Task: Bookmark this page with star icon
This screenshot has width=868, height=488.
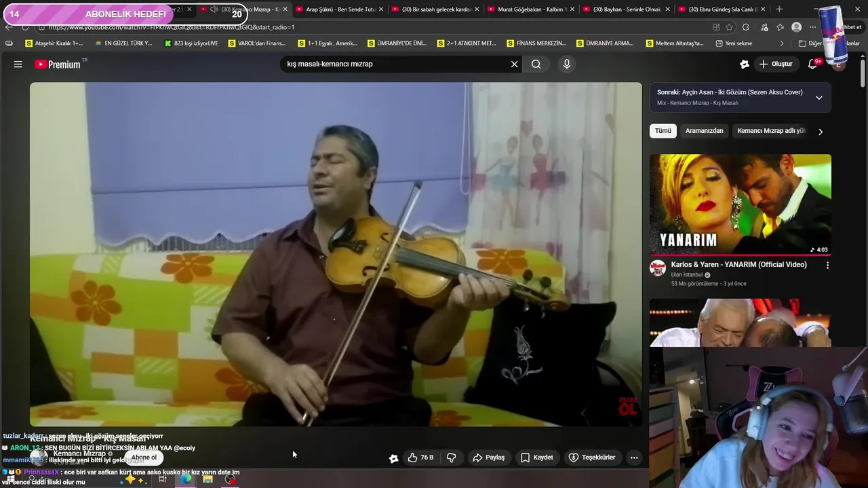Action: click(730, 27)
